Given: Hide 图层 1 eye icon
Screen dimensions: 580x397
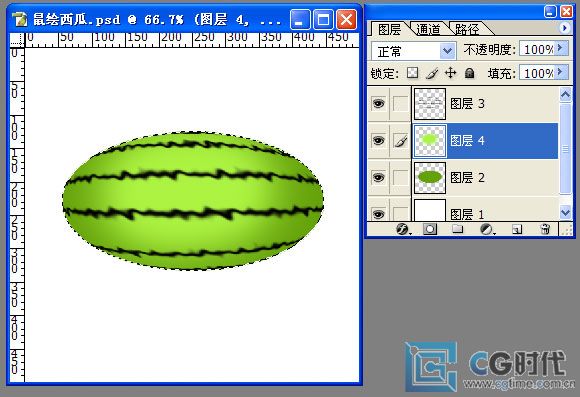Looking at the screenshot, I should pos(378,214).
